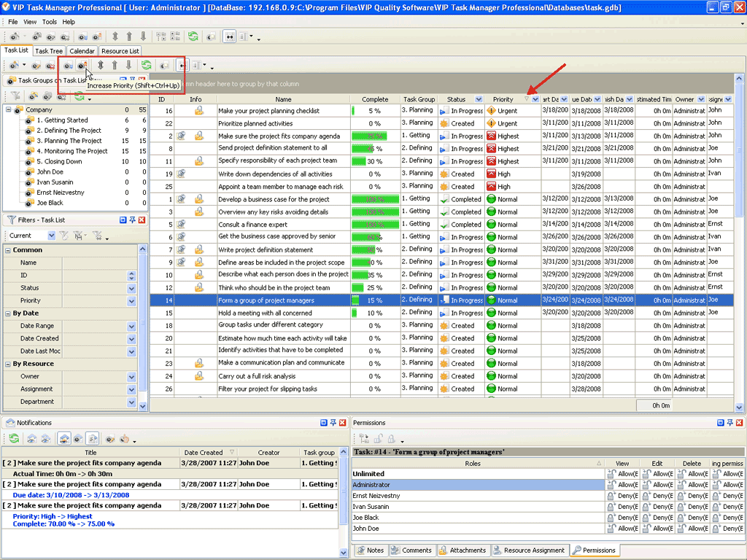Toggle the highlighted document filter button in Notifications toolbar
Image resolution: width=747 pixels, height=560 pixels.
[93, 438]
